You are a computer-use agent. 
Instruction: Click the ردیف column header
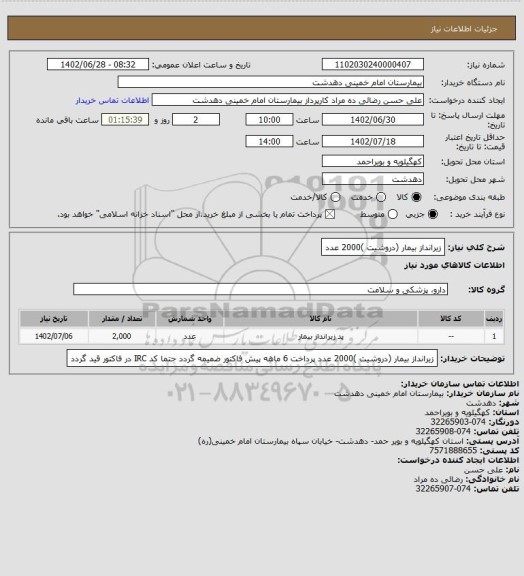click(x=494, y=318)
